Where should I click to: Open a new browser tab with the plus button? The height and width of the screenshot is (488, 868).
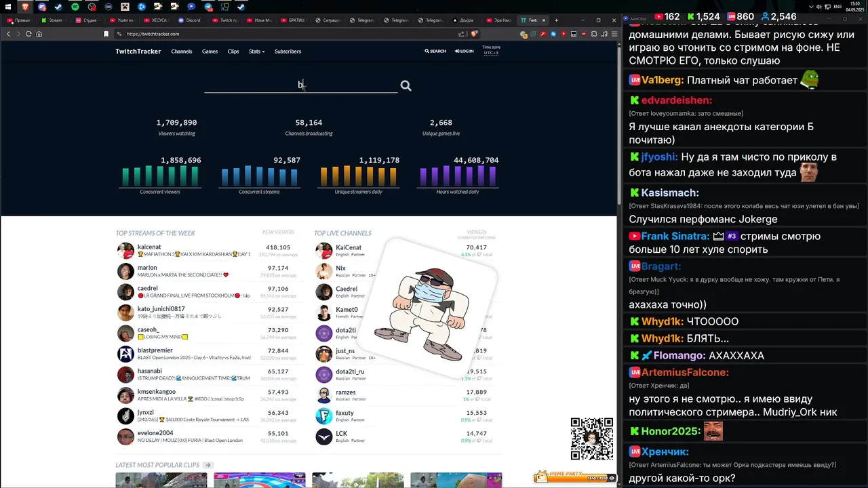556,20
